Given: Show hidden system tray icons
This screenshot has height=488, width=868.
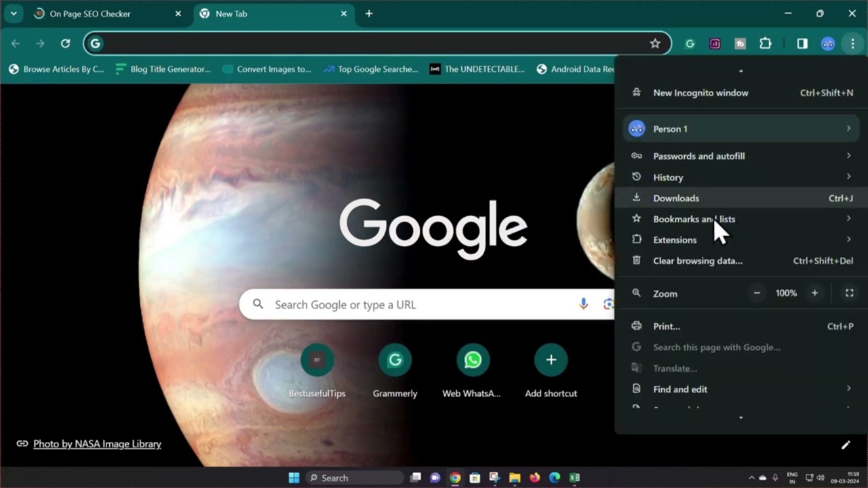Looking at the screenshot, I should [751, 478].
